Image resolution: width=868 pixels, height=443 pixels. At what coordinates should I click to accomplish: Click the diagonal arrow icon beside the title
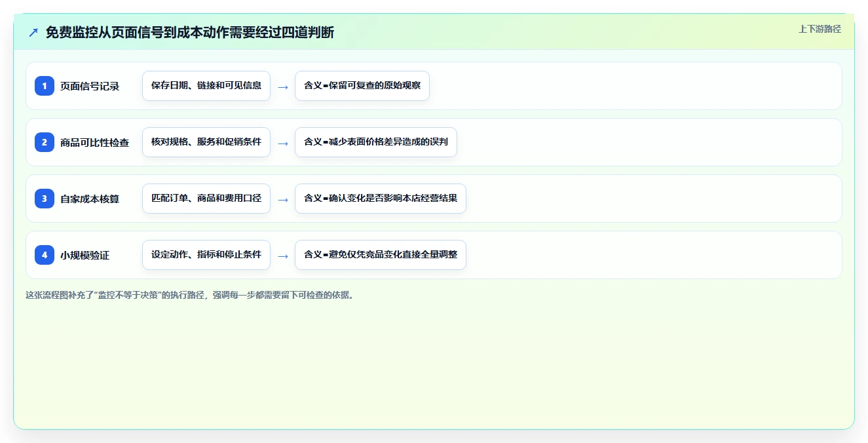(x=33, y=32)
